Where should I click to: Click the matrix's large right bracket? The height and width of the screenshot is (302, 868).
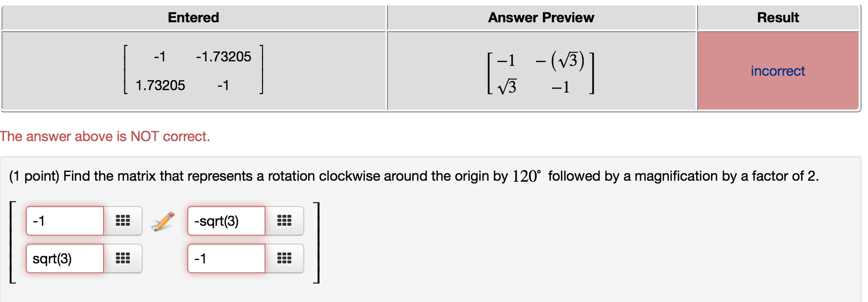(x=317, y=243)
